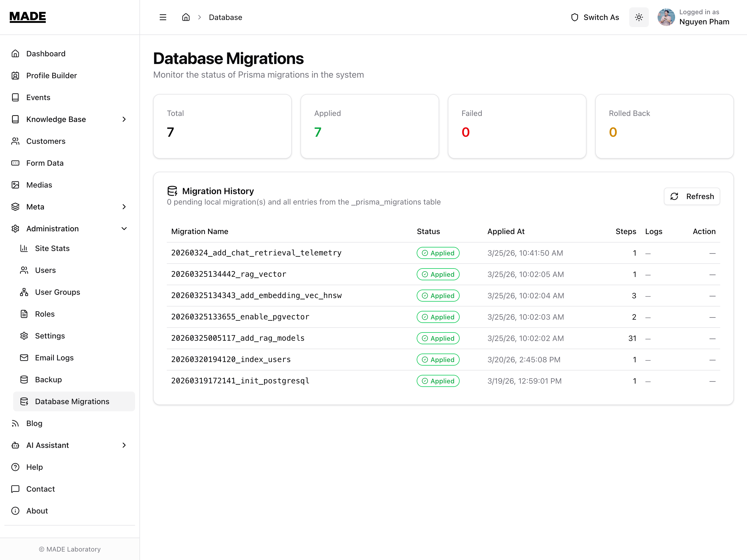The image size is (747, 560).
Task: Click the Blog RSS feed icon
Action: [15, 423]
